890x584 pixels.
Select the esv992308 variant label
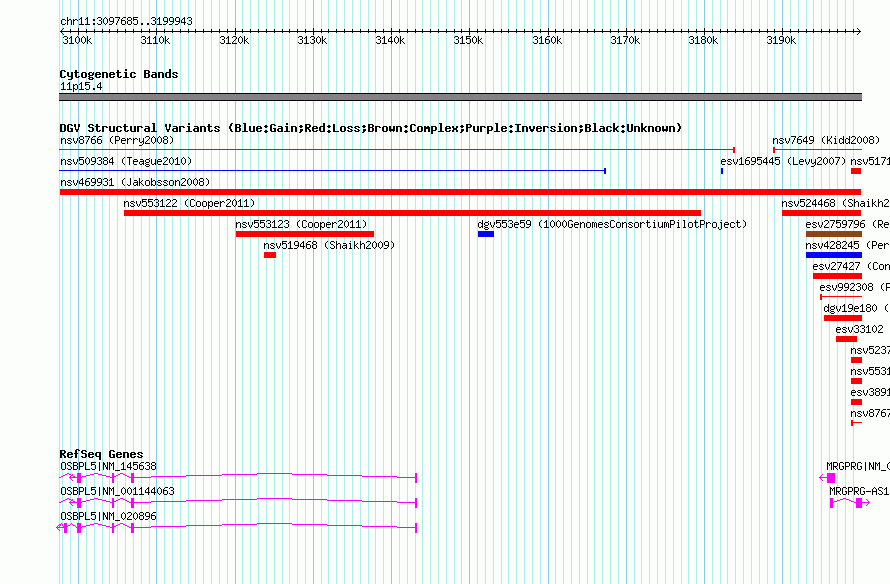[854, 287]
